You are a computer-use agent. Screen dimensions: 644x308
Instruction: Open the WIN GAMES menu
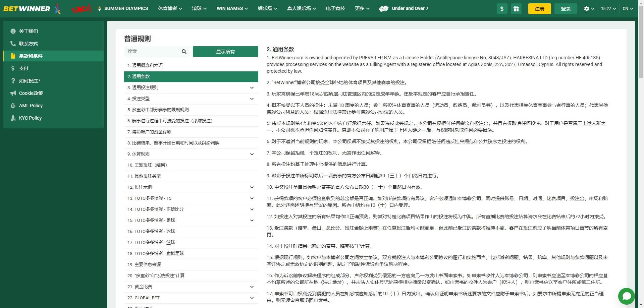(232, 9)
